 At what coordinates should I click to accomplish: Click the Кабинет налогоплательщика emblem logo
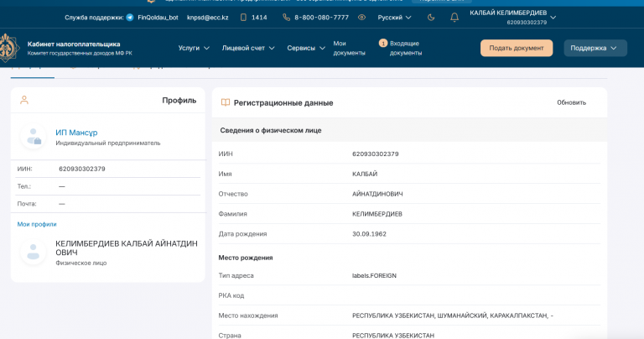tap(8, 48)
